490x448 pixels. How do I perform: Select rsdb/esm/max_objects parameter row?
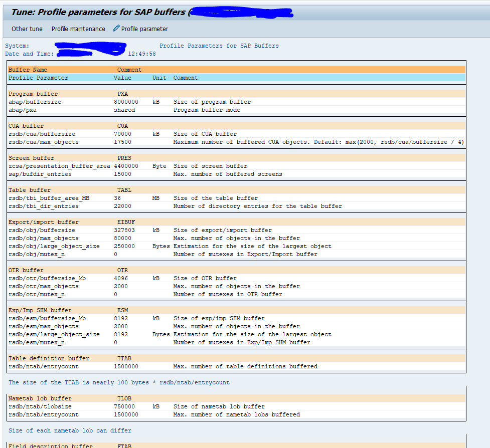coord(237,326)
